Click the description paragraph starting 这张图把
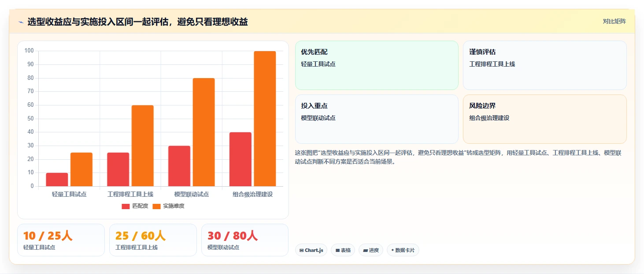Screen dimensions: 644x274 (x=458, y=157)
